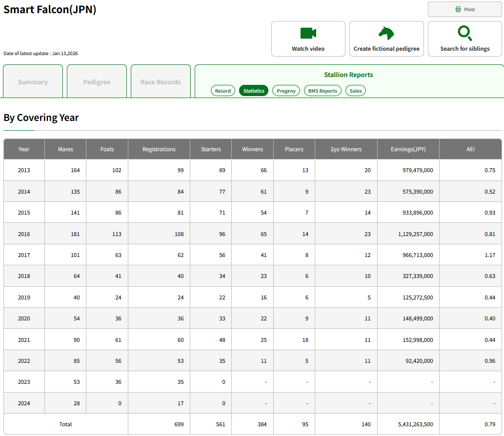Click the AEI value 1.17
The width and height of the screenshot is (504, 436).
(490, 255)
